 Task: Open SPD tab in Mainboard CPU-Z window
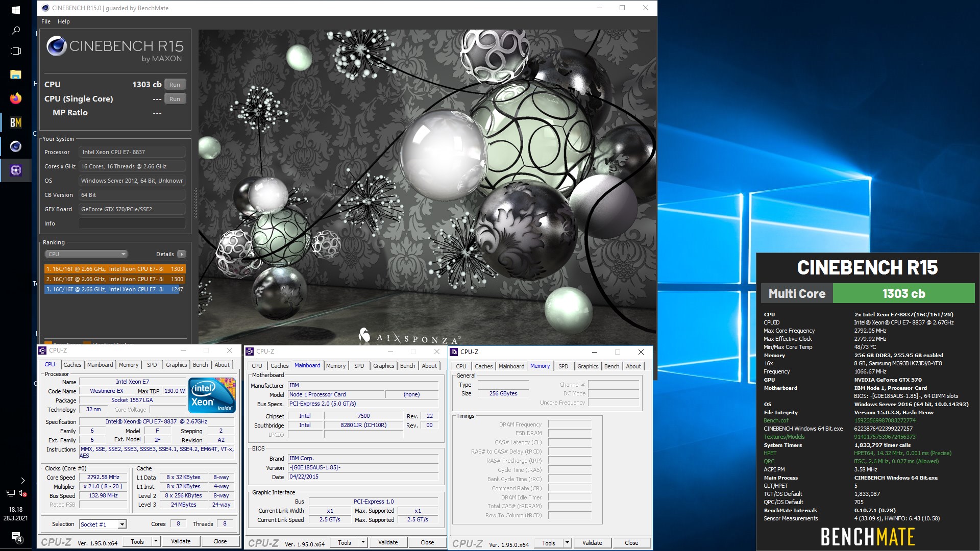(359, 366)
